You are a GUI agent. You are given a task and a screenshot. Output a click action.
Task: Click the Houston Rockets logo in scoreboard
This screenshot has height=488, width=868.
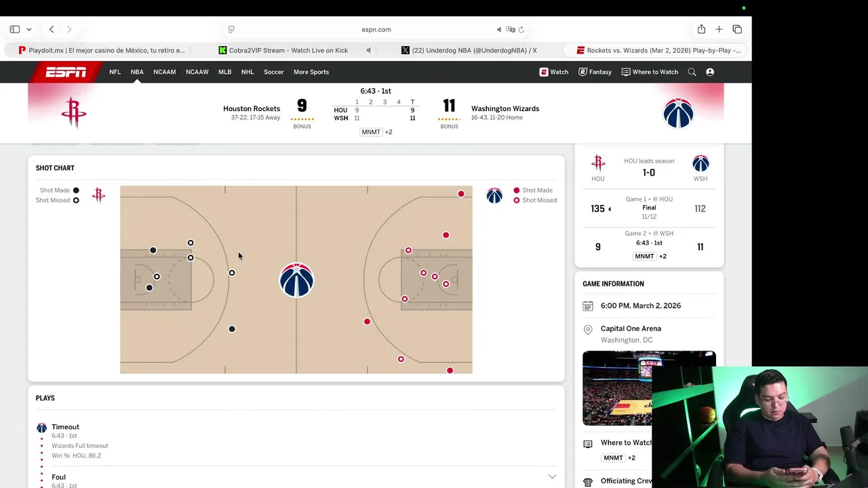pyautogui.click(x=73, y=113)
